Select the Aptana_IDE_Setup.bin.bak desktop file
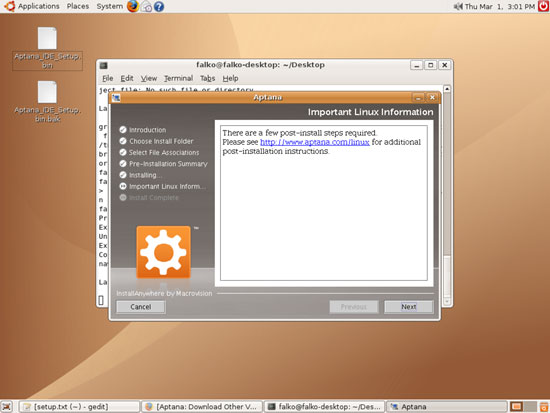 (x=47, y=102)
